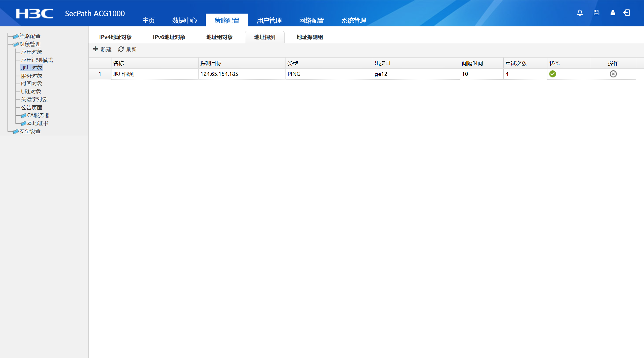Click the logout exit icon
The height and width of the screenshot is (358, 644).
coord(627,13)
